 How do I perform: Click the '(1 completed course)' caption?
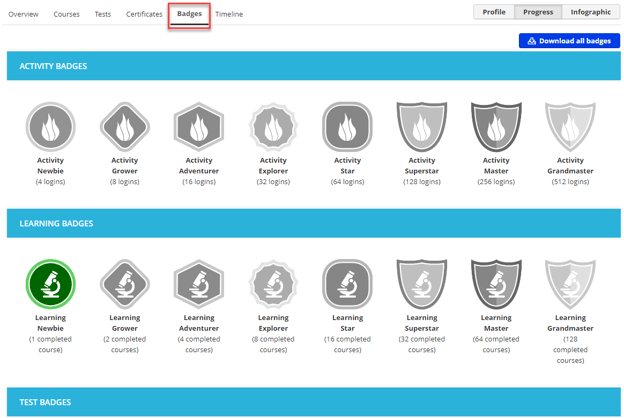(x=51, y=344)
